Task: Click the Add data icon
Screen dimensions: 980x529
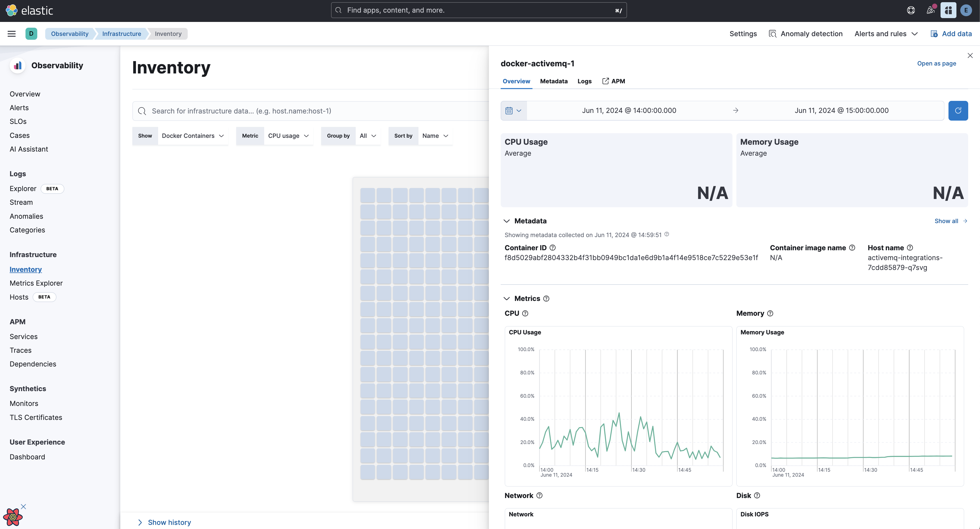Action: click(934, 34)
